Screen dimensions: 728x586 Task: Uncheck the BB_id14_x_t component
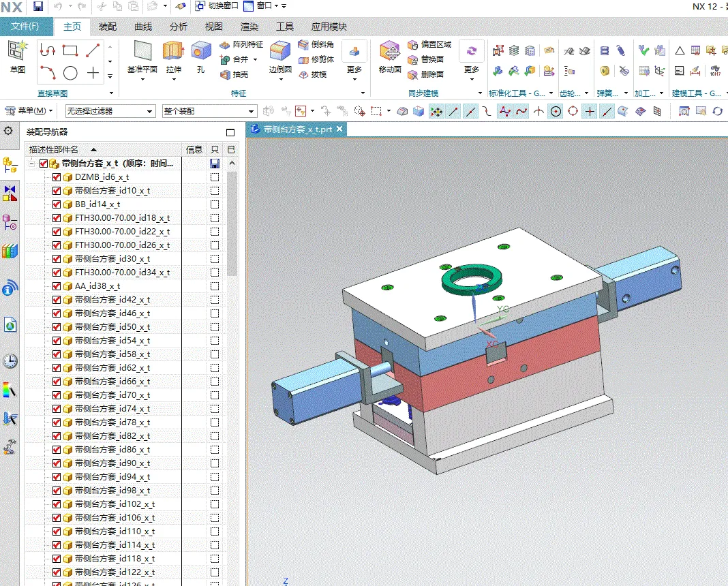[x=57, y=204]
